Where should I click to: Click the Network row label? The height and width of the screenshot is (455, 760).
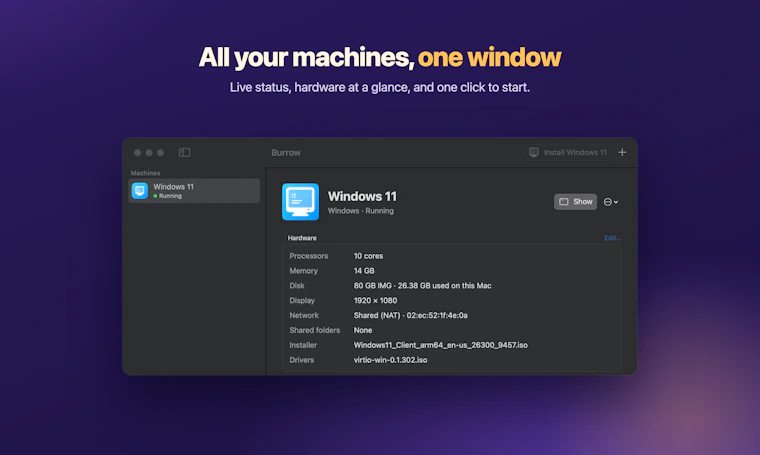click(x=304, y=315)
